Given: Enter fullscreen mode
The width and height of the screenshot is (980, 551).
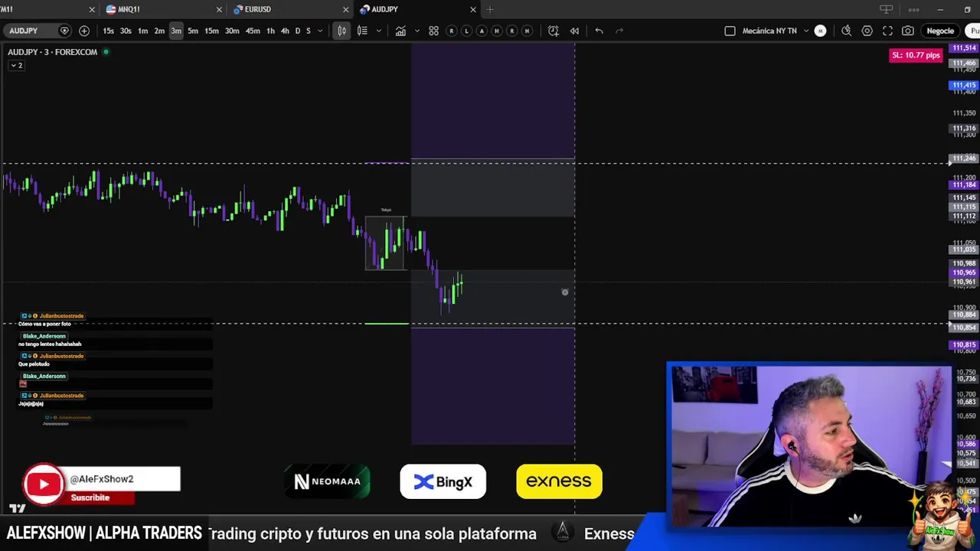Looking at the screenshot, I should [887, 31].
